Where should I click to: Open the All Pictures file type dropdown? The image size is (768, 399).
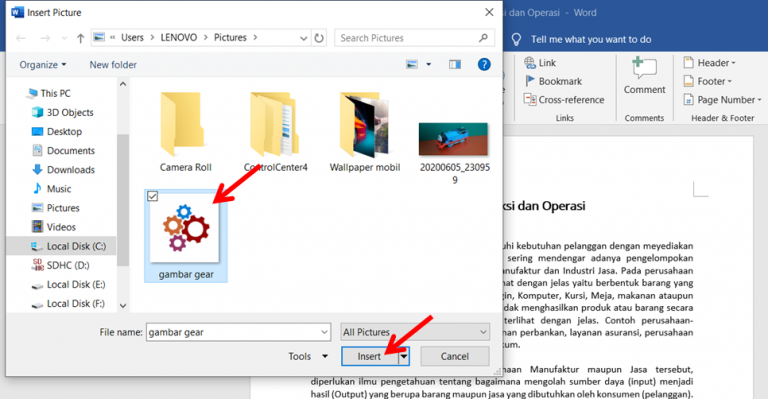tap(415, 332)
